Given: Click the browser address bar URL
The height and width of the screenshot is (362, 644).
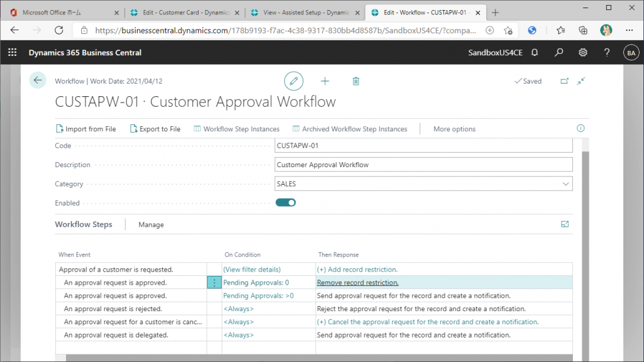Looking at the screenshot, I should [286, 30].
